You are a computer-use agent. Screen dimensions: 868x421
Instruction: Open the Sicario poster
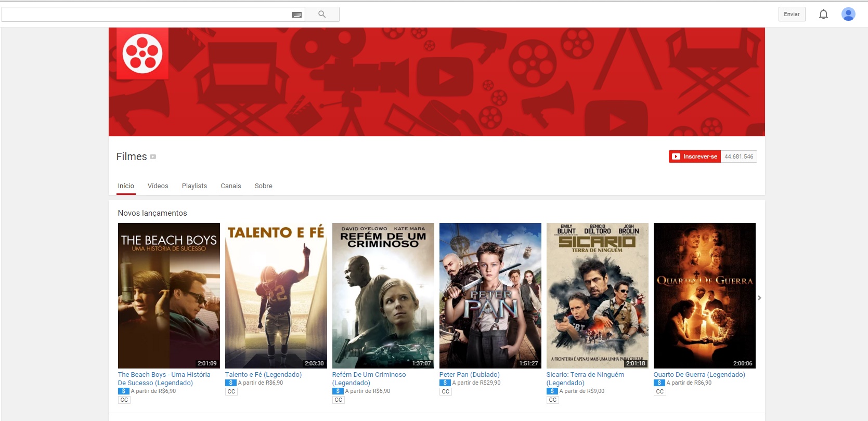coord(598,296)
